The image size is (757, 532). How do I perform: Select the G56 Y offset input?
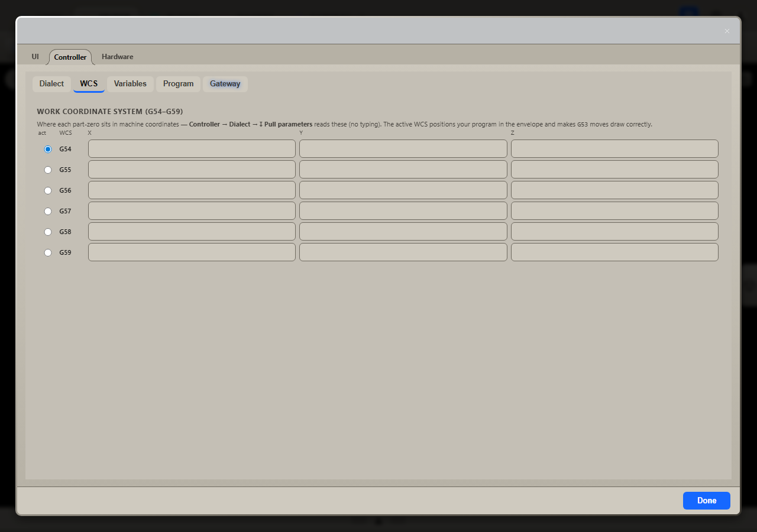(x=403, y=190)
